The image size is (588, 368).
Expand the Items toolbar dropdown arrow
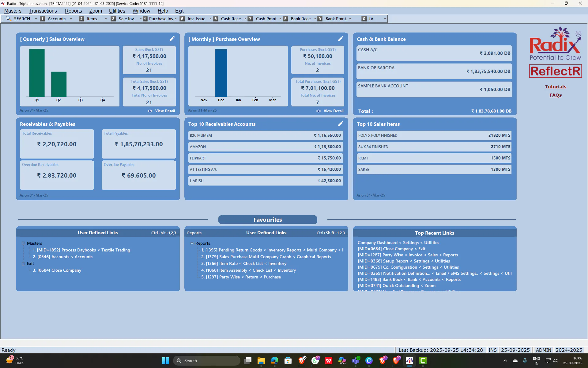click(106, 19)
